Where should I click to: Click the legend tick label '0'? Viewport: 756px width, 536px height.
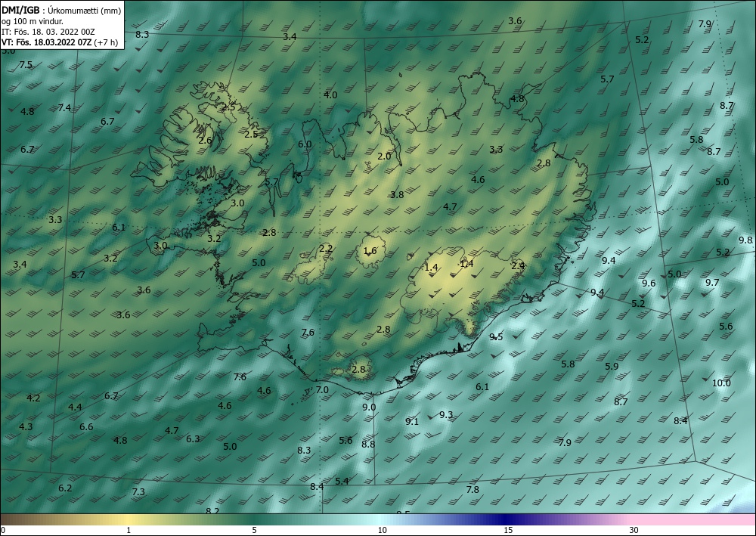3,530
